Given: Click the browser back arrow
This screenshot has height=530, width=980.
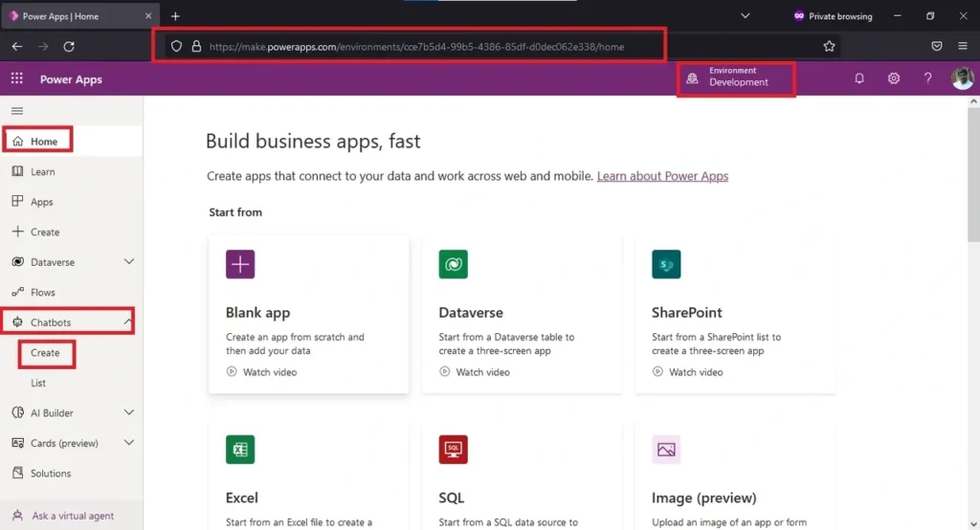Looking at the screenshot, I should pyautogui.click(x=17, y=46).
